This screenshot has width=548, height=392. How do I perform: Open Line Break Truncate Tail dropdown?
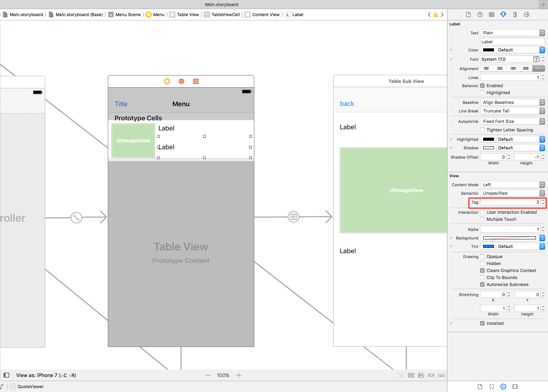(x=512, y=111)
